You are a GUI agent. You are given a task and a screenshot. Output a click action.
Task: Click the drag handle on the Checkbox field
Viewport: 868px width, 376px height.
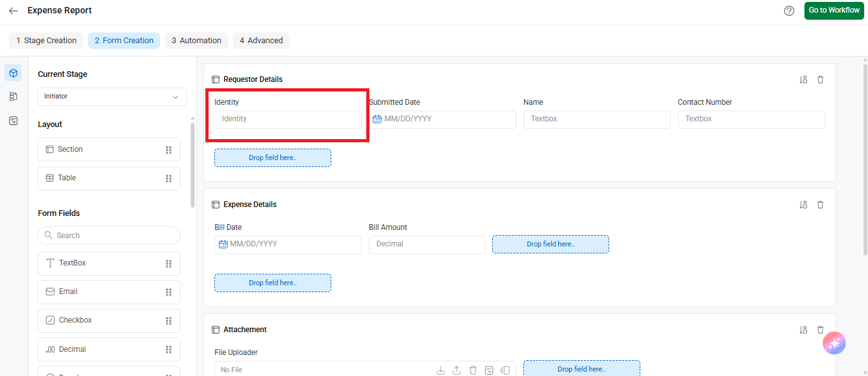(x=169, y=321)
